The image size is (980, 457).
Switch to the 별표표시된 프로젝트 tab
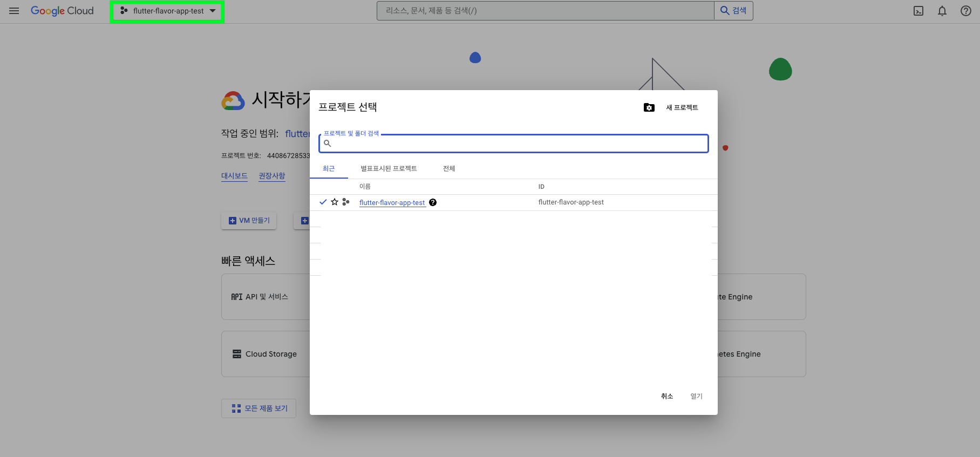pyautogui.click(x=389, y=168)
